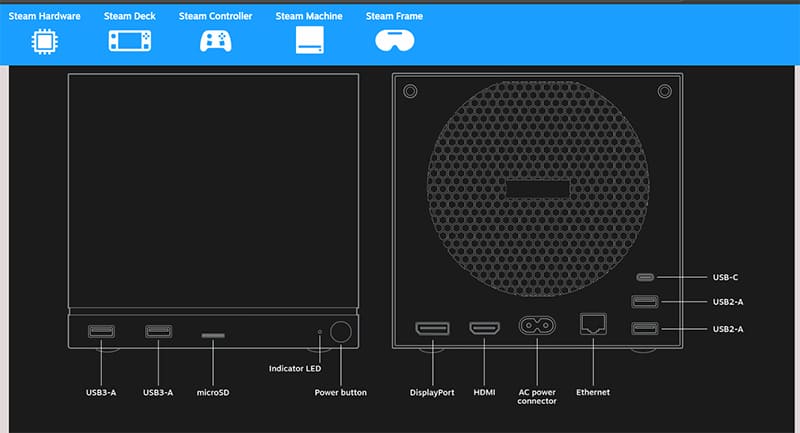Click the first front USB3-A port
This screenshot has height=433, width=800.
click(101, 332)
